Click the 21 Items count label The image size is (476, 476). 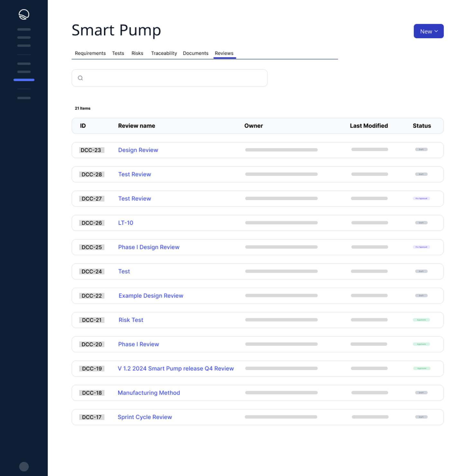pos(83,108)
